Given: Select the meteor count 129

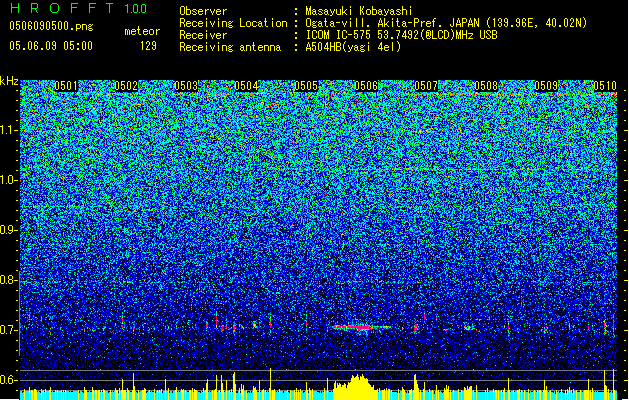Looking at the screenshot, I should click(148, 46).
